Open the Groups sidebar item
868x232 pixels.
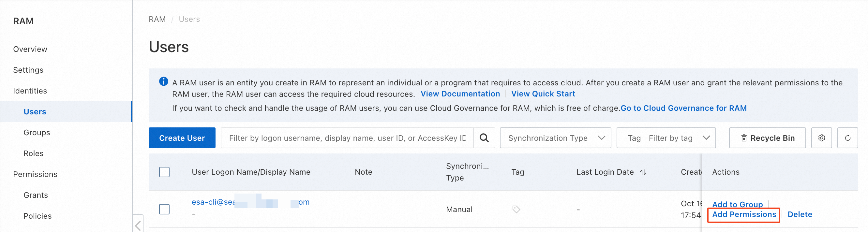click(37, 132)
